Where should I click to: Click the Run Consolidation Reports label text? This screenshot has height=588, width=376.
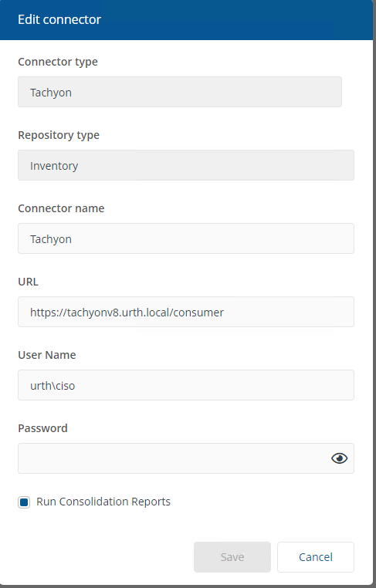pyautogui.click(x=103, y=502)
